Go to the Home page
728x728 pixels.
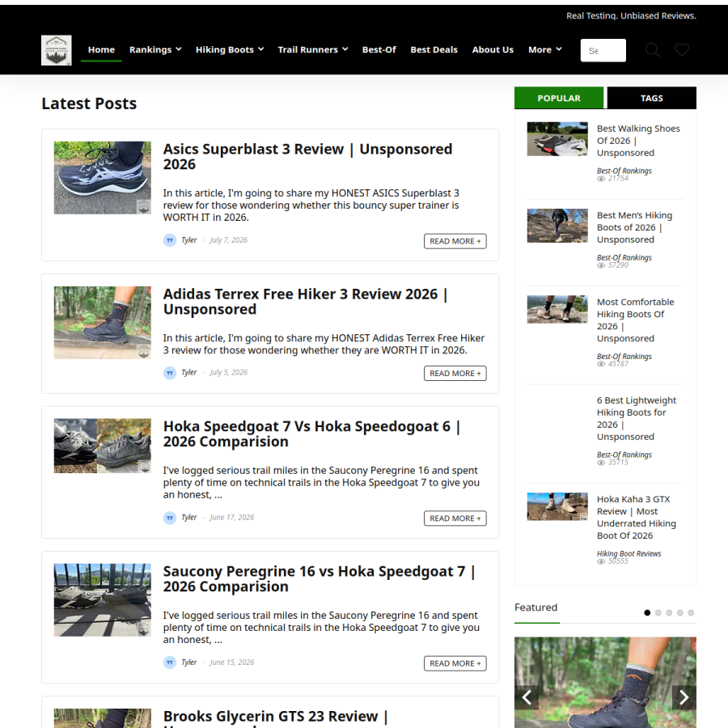point(101,49)
